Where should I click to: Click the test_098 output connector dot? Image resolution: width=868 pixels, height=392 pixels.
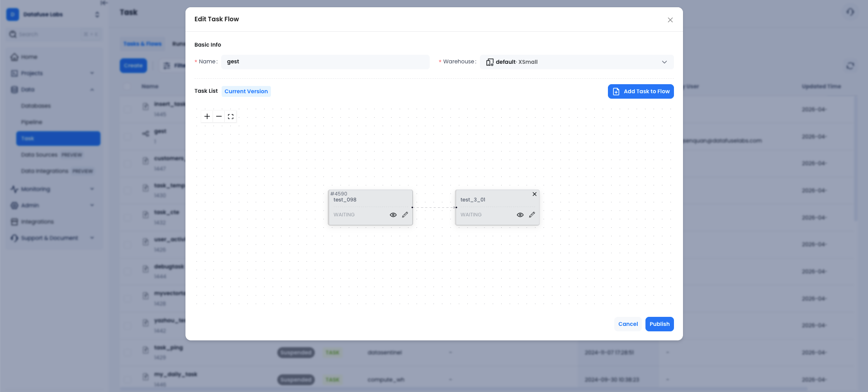(413, 207)
